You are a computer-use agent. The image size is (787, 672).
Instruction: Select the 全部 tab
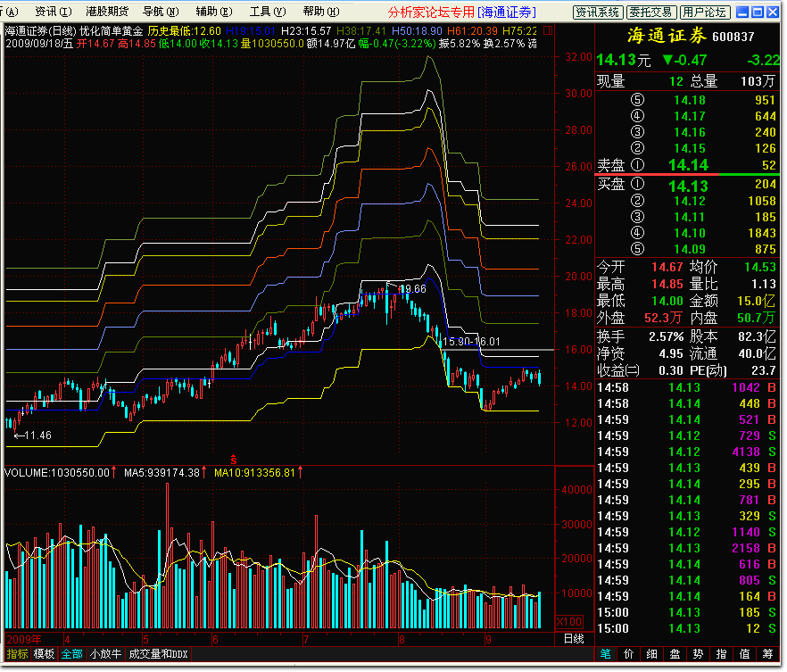point(71,655)
